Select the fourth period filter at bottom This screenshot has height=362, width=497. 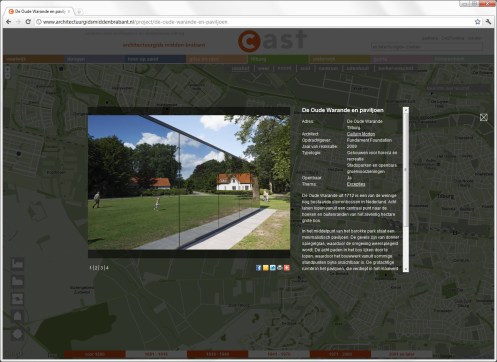279,354
